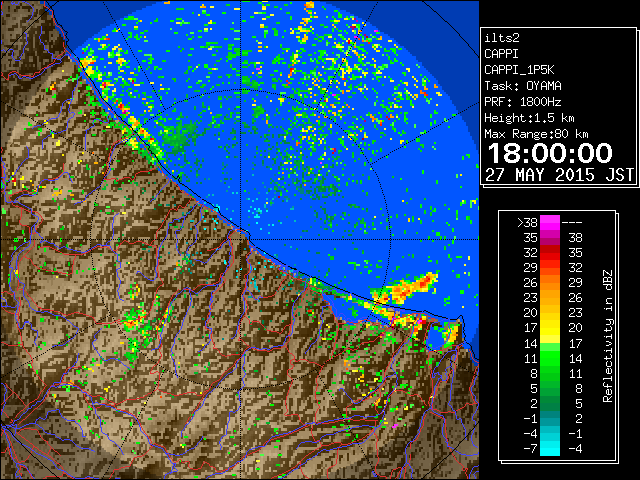Pick the yellow 17–20 dBZ legend band
This screenshot has width=640, height=480.
550,328
